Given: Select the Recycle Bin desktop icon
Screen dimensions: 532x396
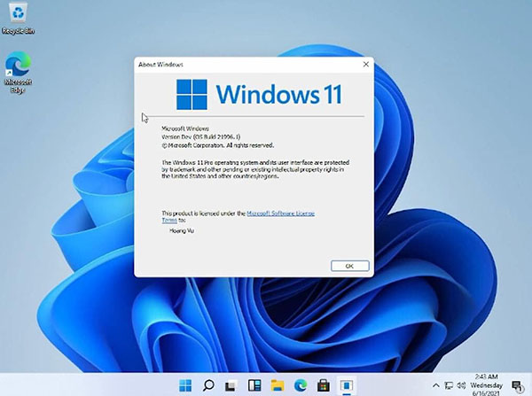Looking at the screenshot, I should [17, 18].
